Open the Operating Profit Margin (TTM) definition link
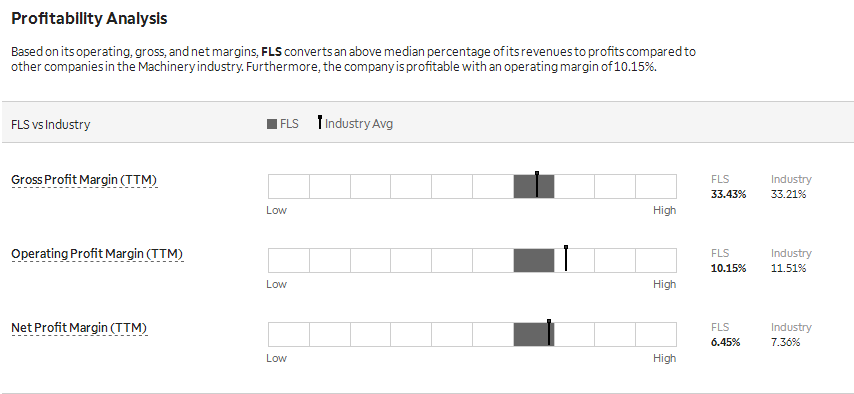Screen dimensions: 854x394 (97, 254)
